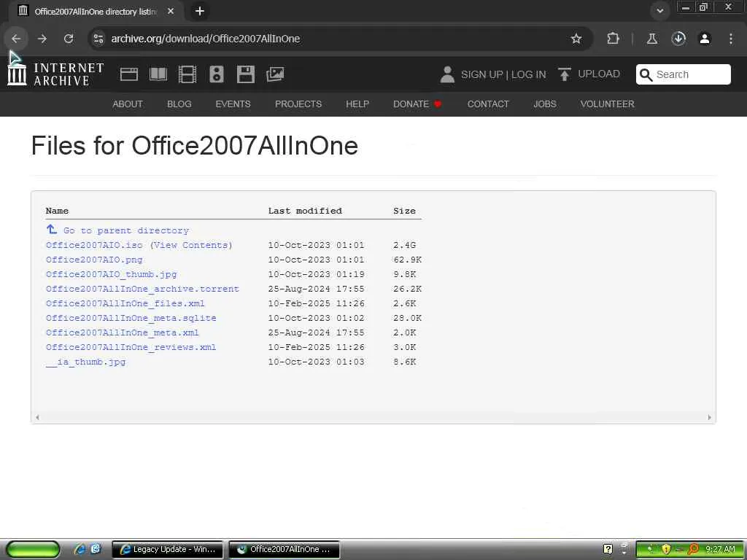Open the PROJECTS menu item
The height and width of the screenshot is (560, 747).
(x=298, y=104)
